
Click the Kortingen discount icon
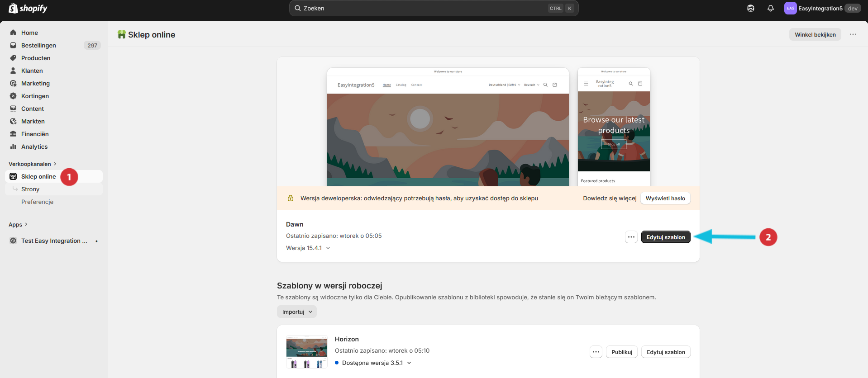click(13, 96)
